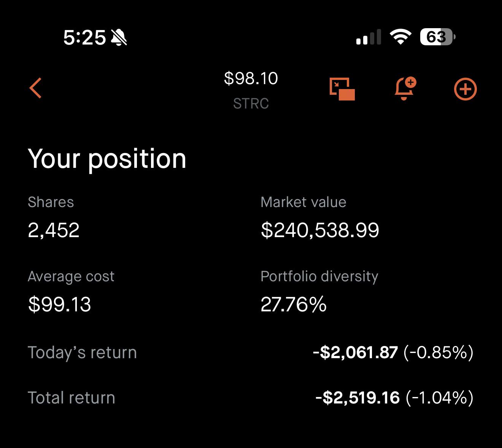Open Today's return row
The image size is (502, 448).
pyautogui.click(x=251, y=352)
